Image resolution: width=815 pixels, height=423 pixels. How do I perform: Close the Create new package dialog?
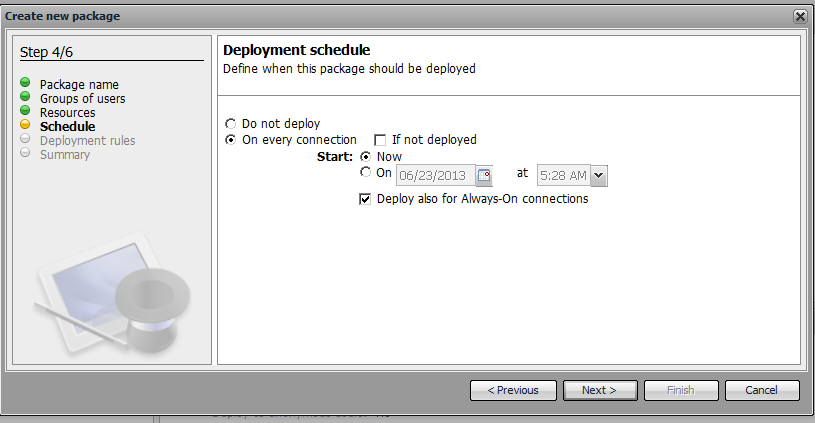click(x=800, y=16)
